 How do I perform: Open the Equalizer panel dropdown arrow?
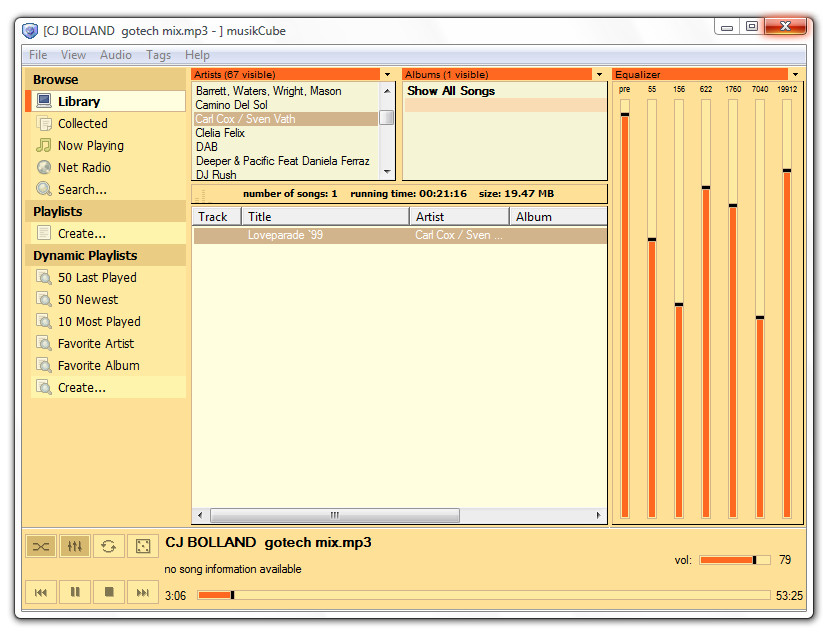click(x=795, y=75)
